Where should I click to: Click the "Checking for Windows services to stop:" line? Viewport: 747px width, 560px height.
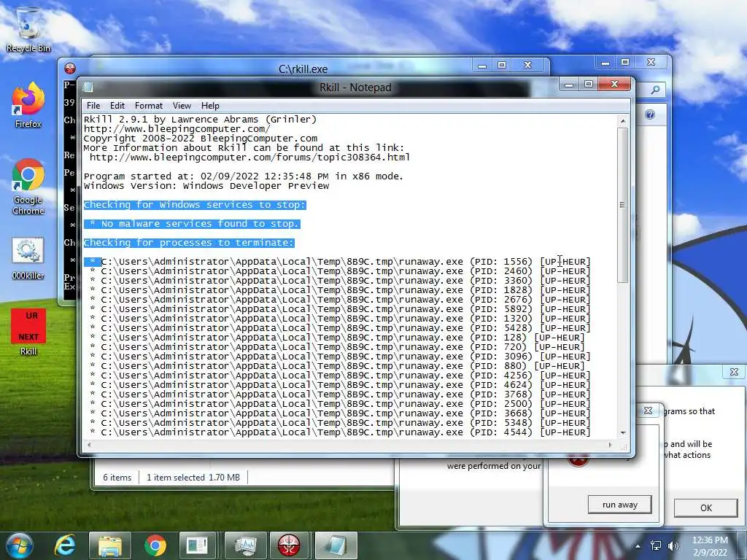(x=195, y=205)
